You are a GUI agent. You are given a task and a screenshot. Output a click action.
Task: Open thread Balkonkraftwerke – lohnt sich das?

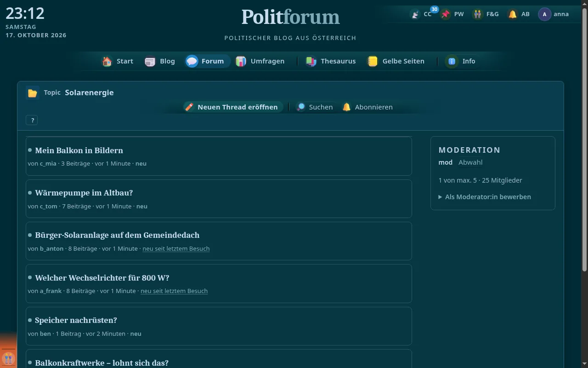[x=102, y=363]
